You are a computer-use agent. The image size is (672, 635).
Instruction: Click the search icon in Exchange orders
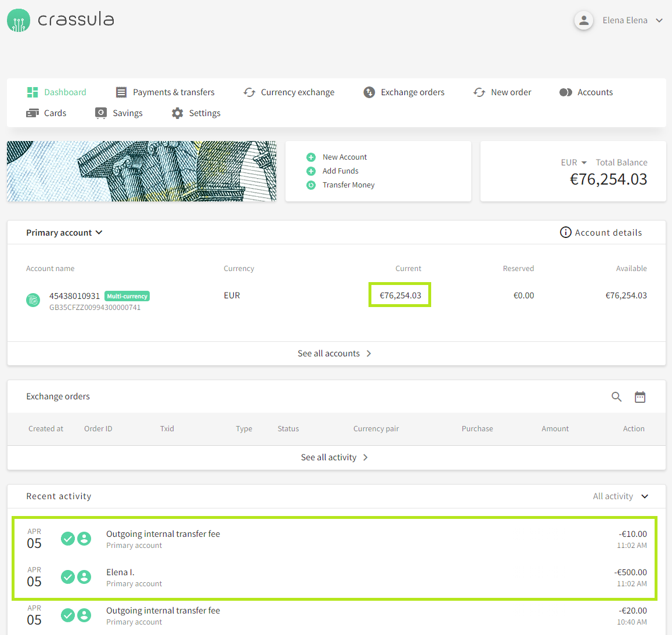point(616,397)
